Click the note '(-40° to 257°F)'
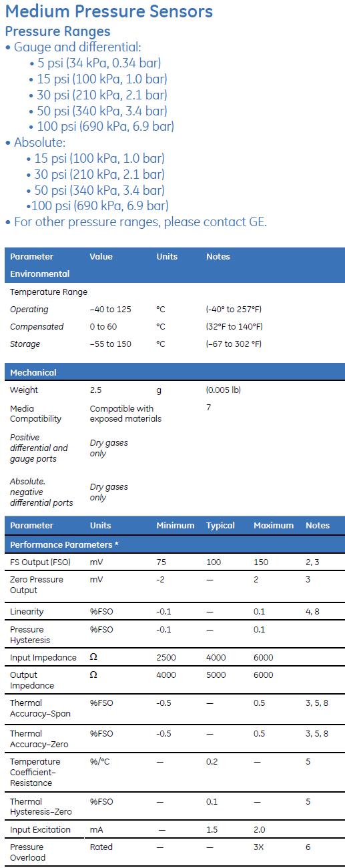Screen dimensions: 345x868 pos(234,309)
